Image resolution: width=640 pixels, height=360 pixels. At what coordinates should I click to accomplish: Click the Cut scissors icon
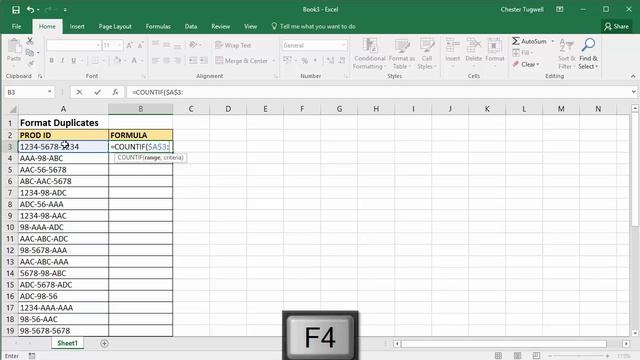coord(30,41)
